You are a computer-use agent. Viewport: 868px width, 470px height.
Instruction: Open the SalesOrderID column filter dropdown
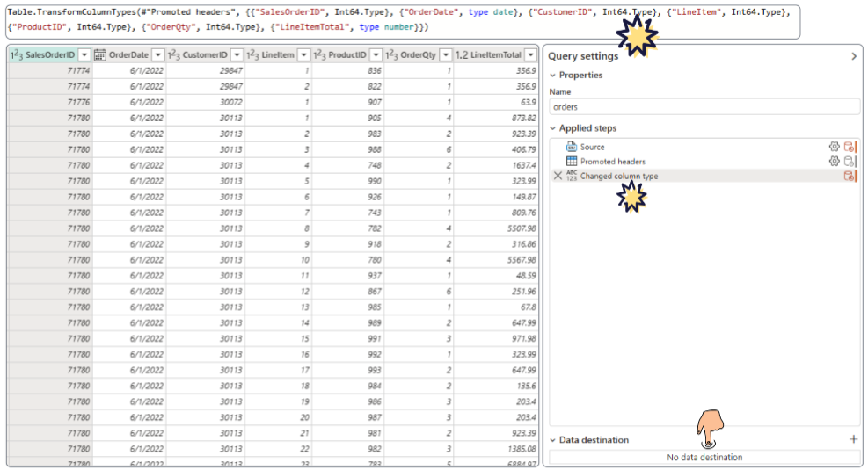[x=84, y=54]
